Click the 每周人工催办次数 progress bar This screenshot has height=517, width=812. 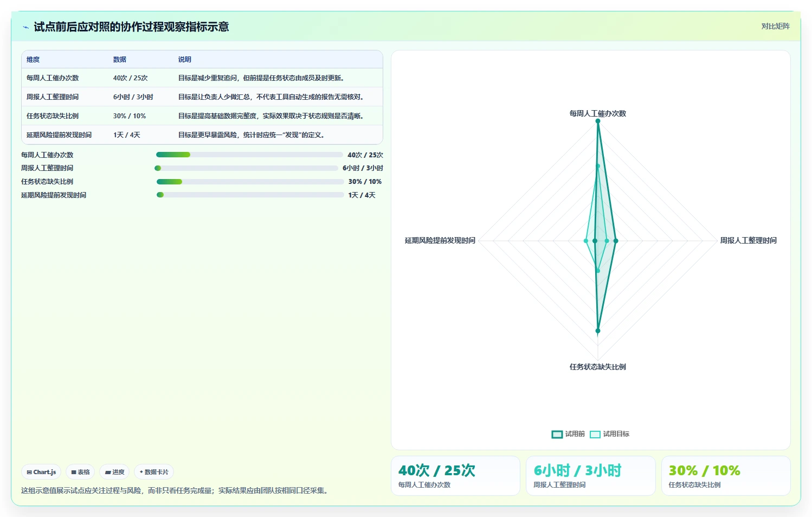(249, 155)
